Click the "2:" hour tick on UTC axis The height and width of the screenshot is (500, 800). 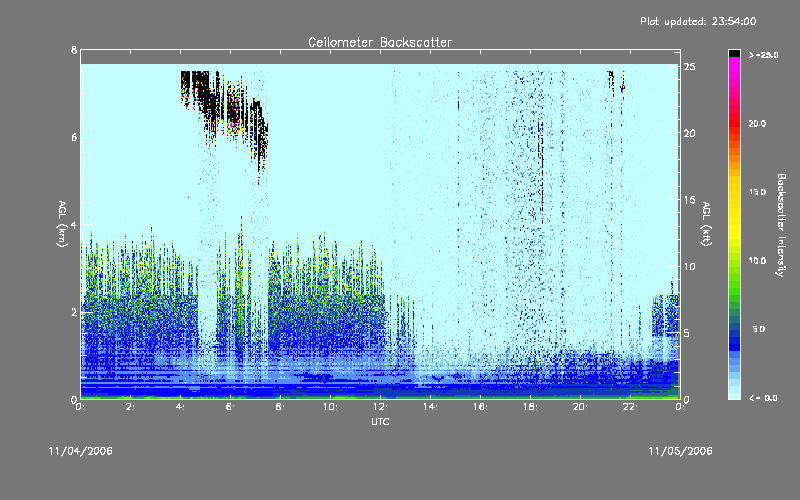[131, 407]
